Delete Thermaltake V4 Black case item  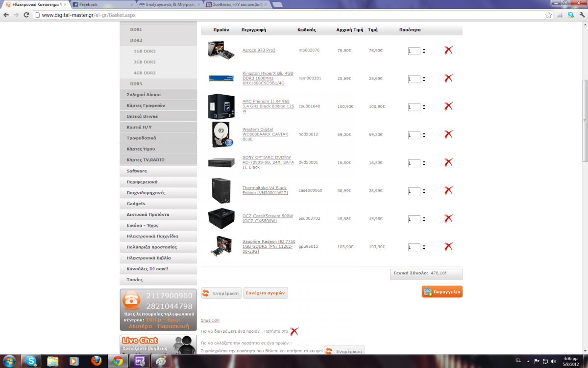(x=448, y=190)
